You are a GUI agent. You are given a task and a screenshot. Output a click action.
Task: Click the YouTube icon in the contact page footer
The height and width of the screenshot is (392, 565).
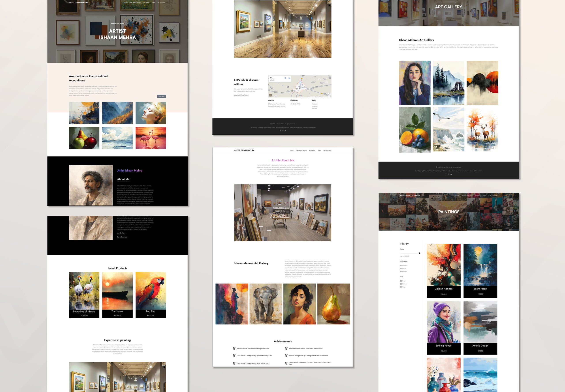click(285, 131)
